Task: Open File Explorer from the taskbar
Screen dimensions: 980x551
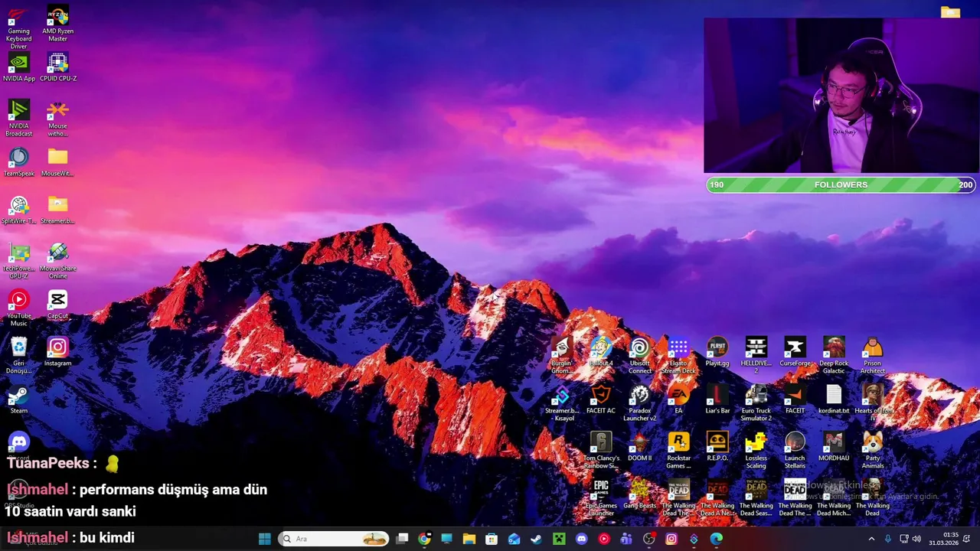Action: [x=469, y=539]
